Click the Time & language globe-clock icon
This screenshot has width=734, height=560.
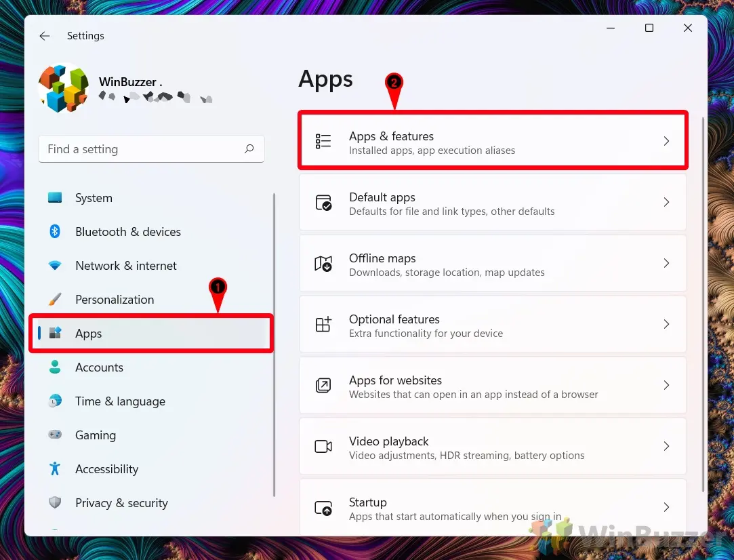(55, 401)
